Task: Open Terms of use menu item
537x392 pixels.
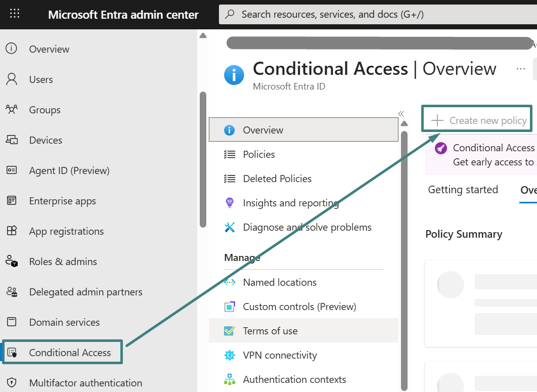Action: [x=270, y=331]
